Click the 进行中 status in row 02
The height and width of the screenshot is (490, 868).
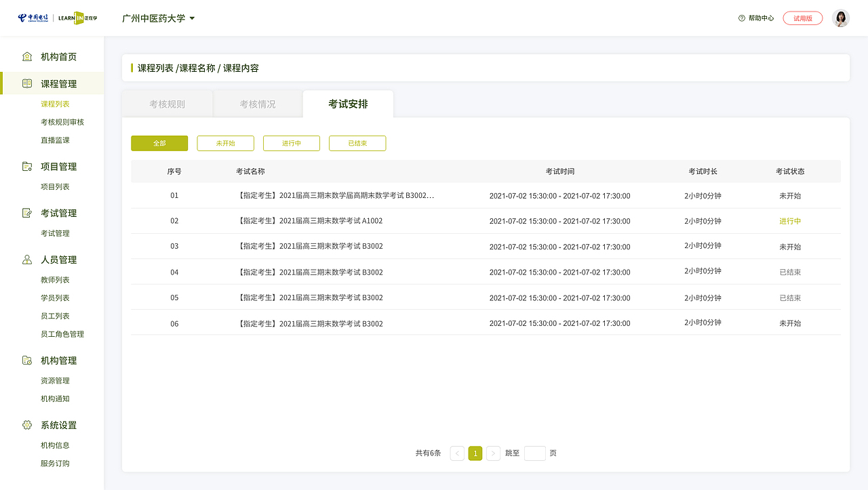(x=790, y=221)
